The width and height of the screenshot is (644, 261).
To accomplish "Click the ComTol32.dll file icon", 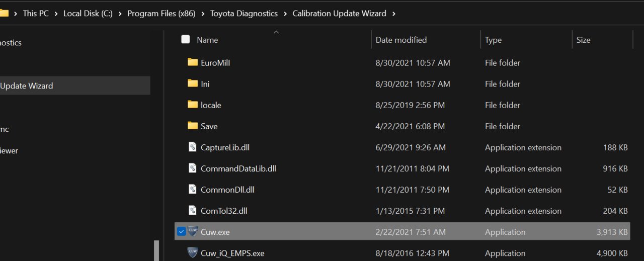I will click(x=192, y=210).
